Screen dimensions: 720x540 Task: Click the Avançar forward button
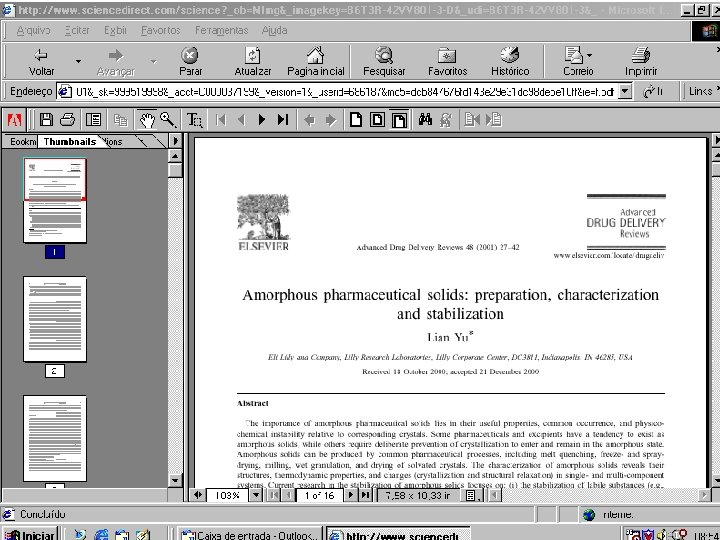point(116,62)
